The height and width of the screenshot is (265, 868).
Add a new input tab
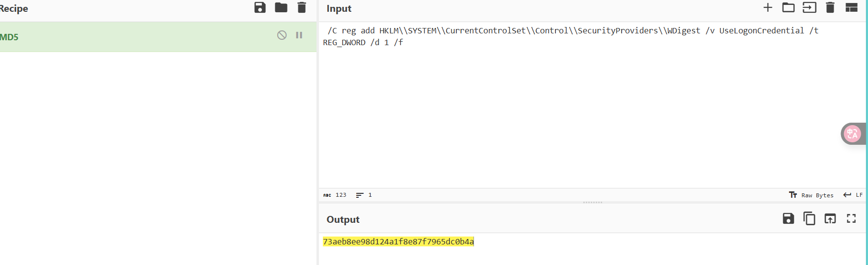click(768, 7)
